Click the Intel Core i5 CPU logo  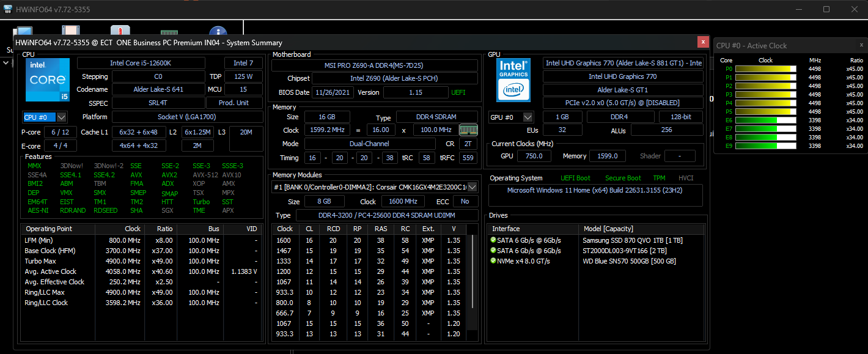(47, 80)
